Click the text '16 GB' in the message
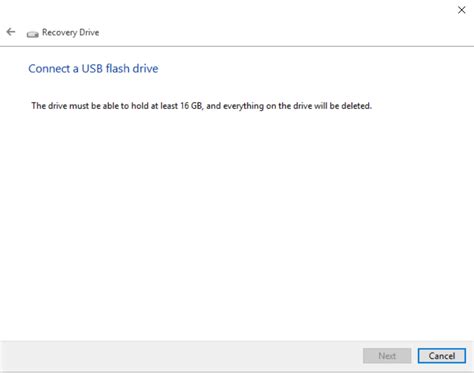474x373 pixels. (191, 106)
